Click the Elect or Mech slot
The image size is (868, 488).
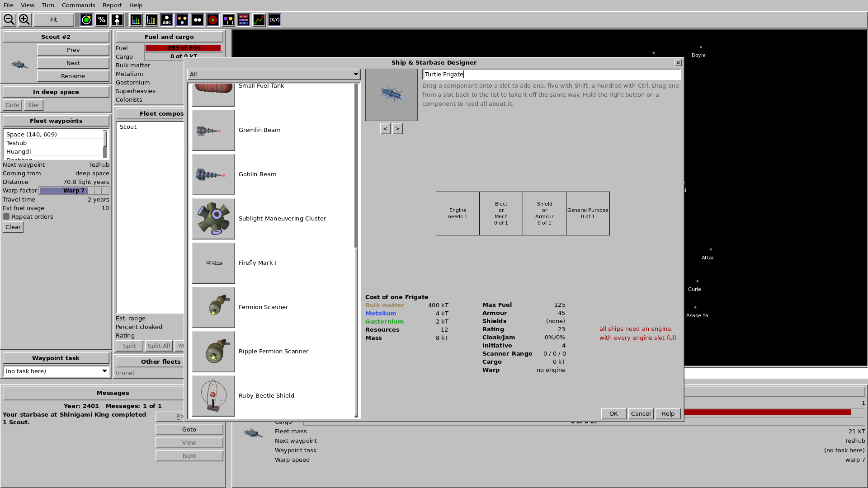pyautogui.click(x=501, y=213)
